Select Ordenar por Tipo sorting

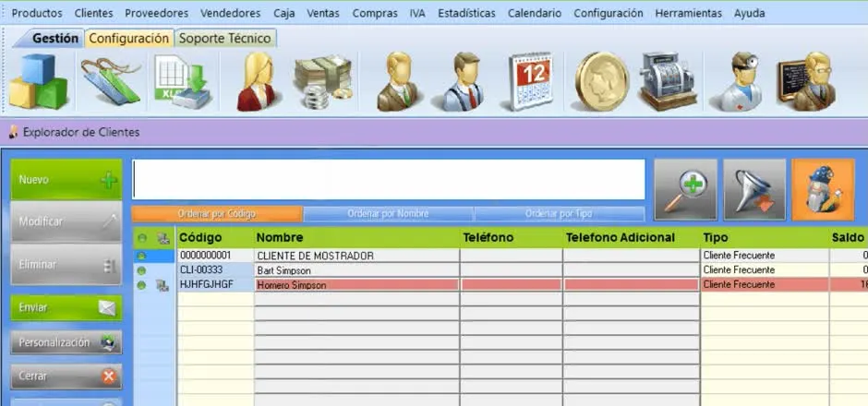click(x=559, y=213)
